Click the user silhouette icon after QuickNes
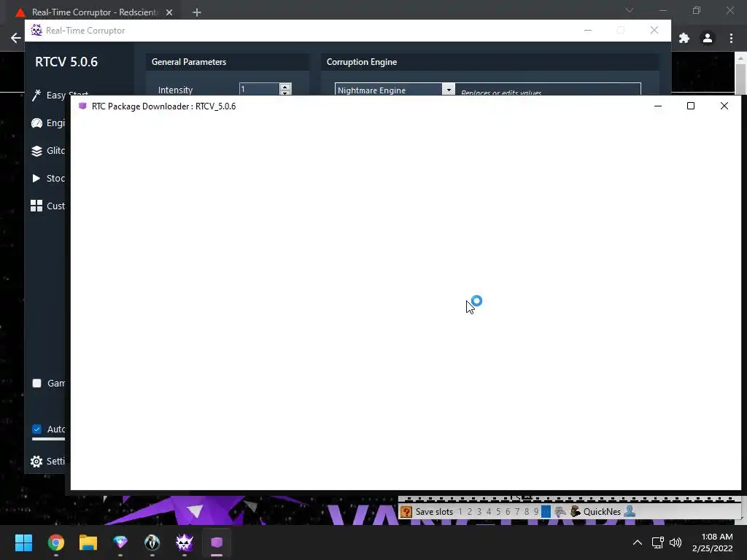The image size is (747, 560). (x=630, y=511)
